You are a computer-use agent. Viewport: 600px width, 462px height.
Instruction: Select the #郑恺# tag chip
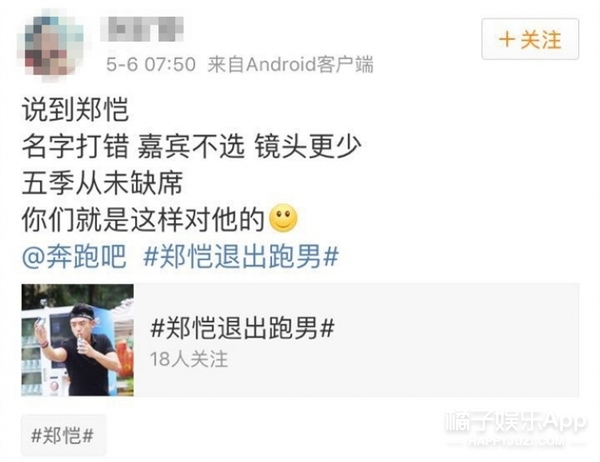coord(63,435)
